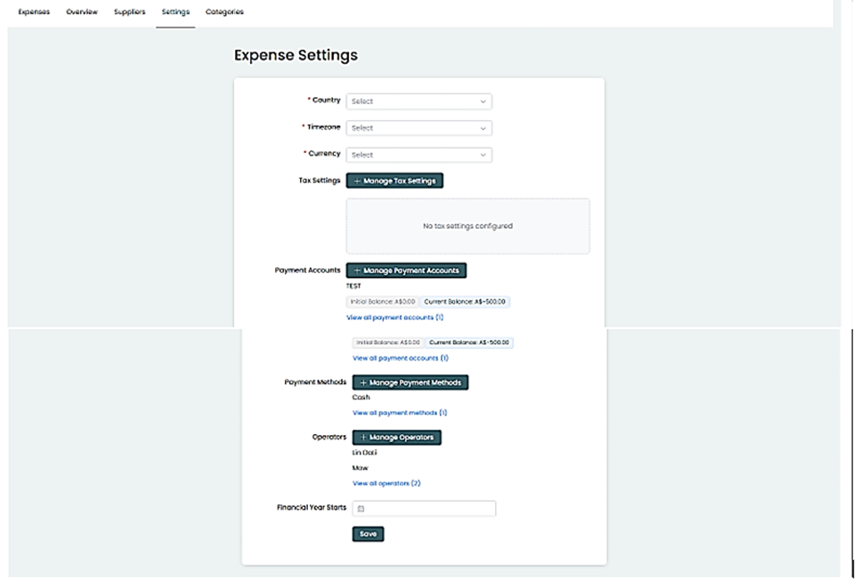
Task: Switch to the Overview tab
Action: pos(82,12)
